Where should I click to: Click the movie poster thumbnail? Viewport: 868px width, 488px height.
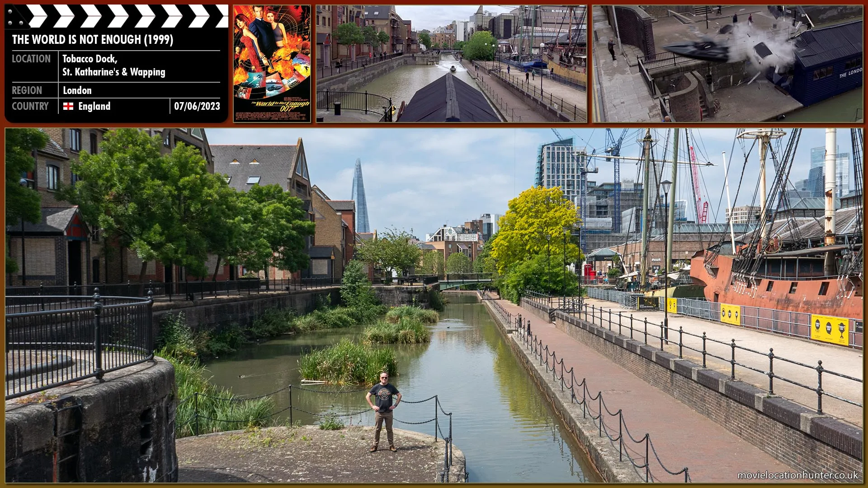click(272, 64)
